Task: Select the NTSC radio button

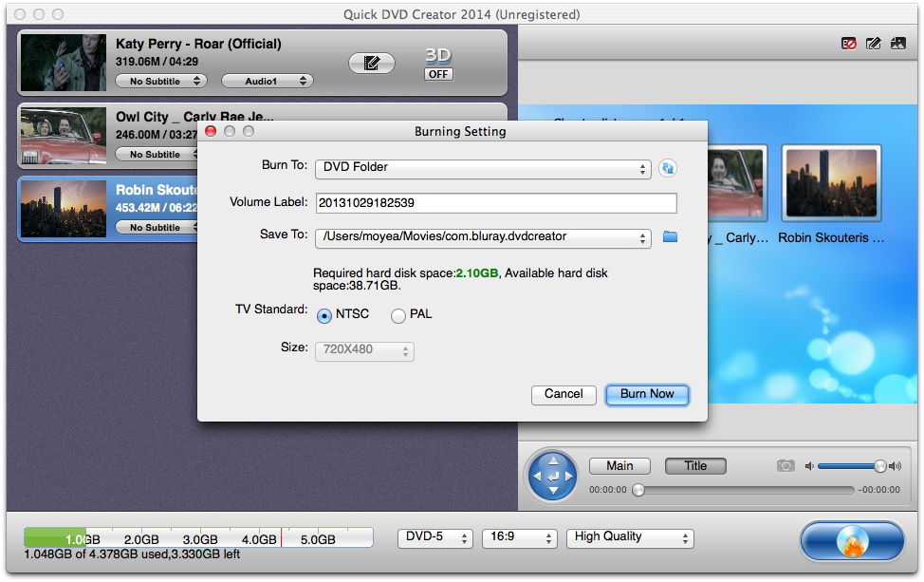Action: pos(324,315)
